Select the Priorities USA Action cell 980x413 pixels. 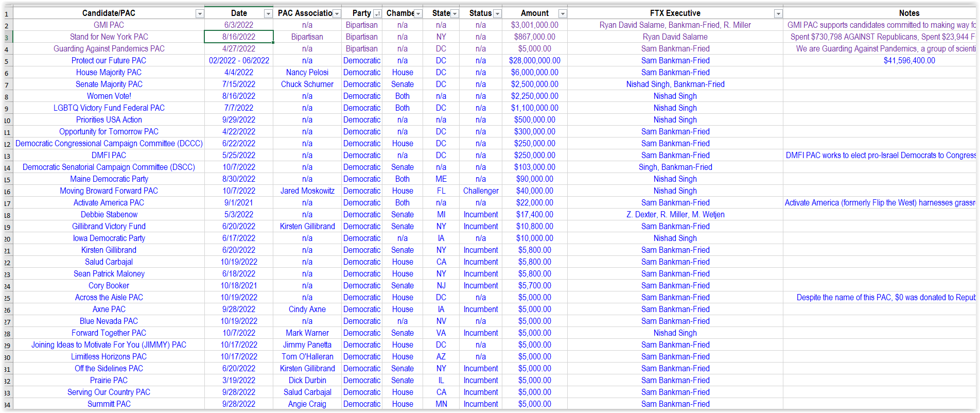coord(109,120)
